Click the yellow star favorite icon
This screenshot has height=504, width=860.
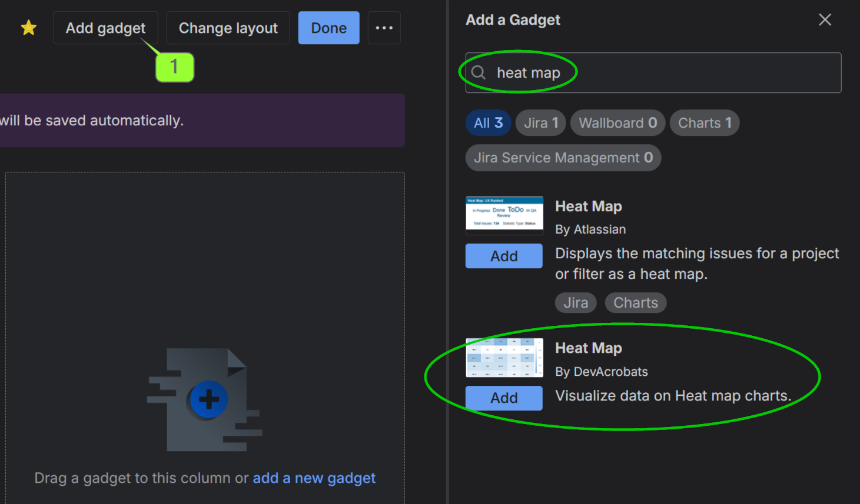point(28,28)
